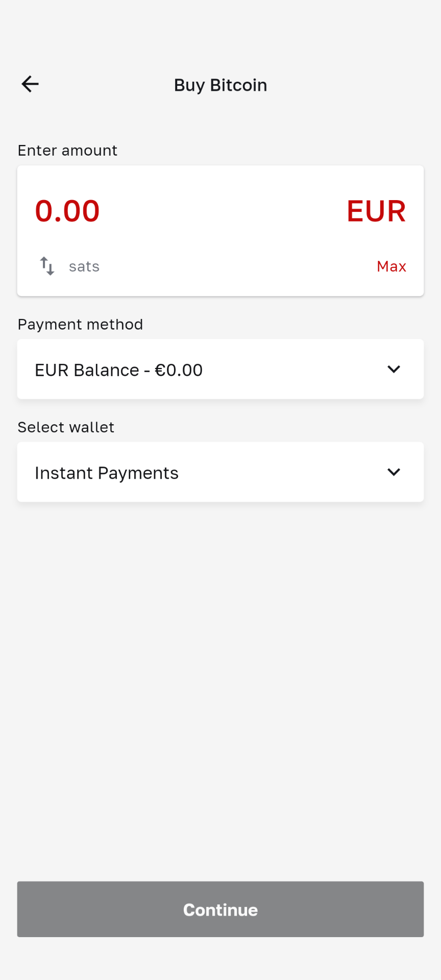Click the Select wallet label
This screenshot has width=441, height=980.
[x=66, y=427]
